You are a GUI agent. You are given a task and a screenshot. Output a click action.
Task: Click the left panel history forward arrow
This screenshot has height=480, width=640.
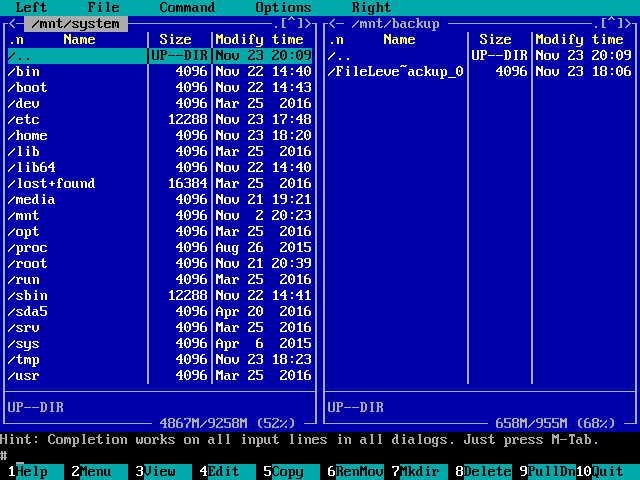point(308,24)
